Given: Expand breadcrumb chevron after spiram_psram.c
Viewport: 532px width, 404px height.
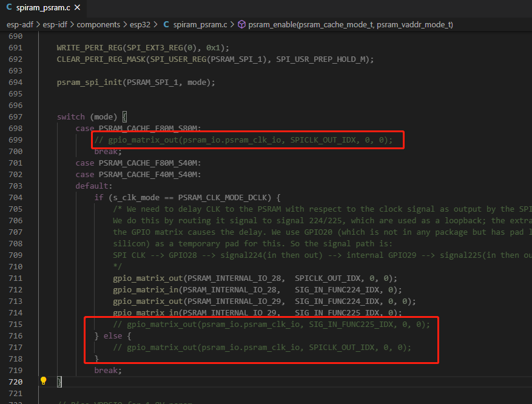Looking at the screenshot, I should coord(232,25).
